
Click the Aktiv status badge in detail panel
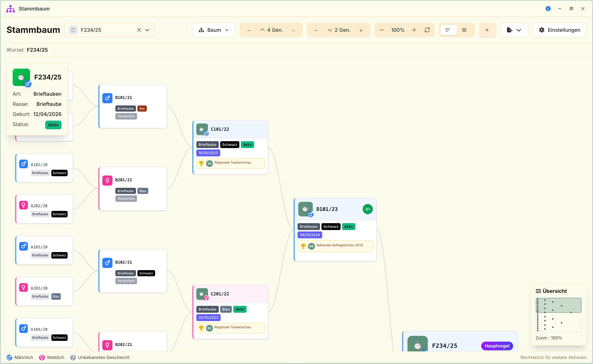53,125
